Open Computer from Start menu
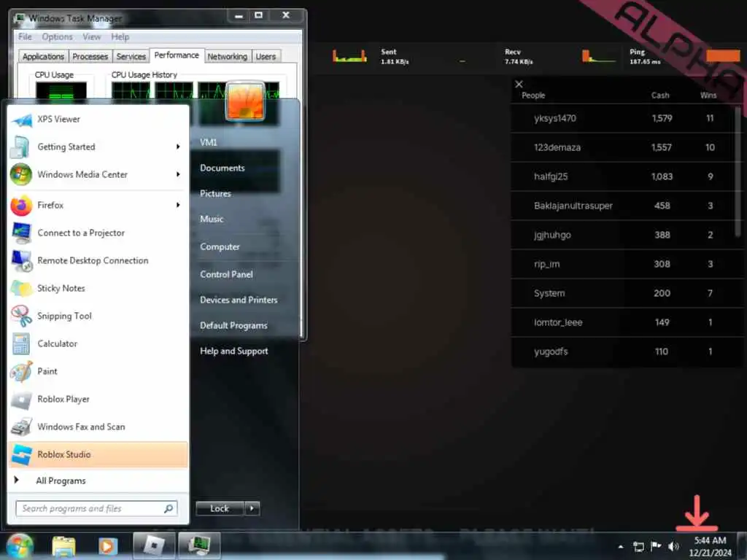This screenshot has height=560, width=747. click(x=220, y=246)
